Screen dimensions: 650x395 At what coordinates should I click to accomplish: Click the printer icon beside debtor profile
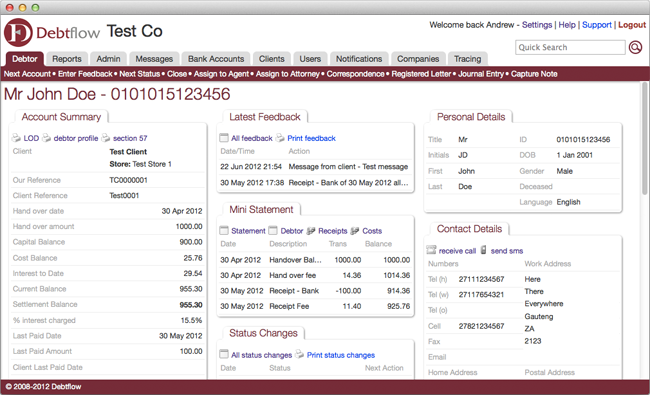point(46,138)
